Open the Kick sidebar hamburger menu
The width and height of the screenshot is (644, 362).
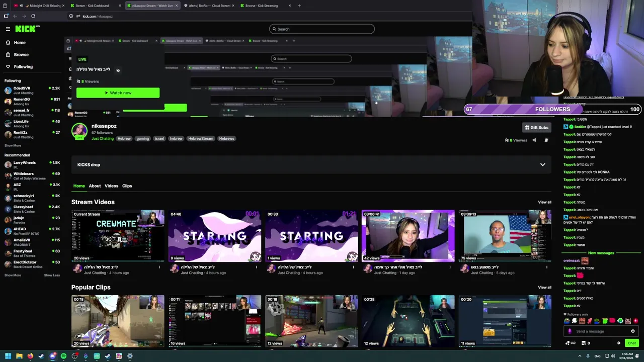point(8,29)
